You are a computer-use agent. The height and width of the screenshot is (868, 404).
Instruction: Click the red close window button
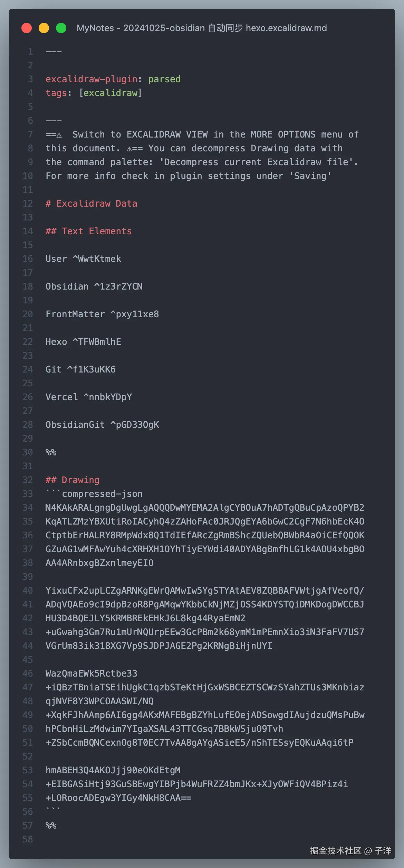pos(27,28)
